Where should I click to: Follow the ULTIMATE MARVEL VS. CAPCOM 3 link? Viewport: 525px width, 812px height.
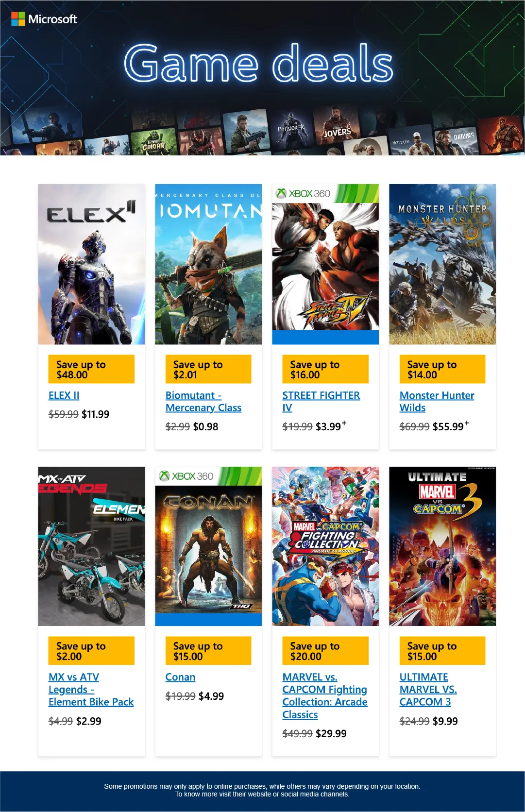[428, 690]
